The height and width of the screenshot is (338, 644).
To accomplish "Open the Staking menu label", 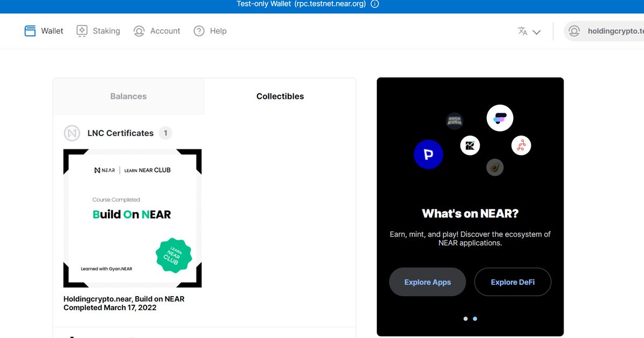I will click(x=106, y=31).
